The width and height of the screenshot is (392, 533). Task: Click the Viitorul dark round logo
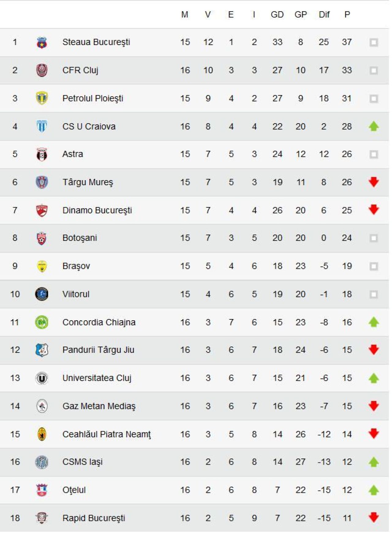(42, 294)
